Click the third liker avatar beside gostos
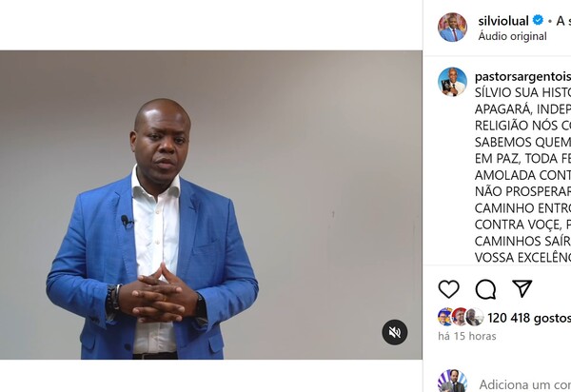The image size is (571, 392). (x=475, y=317)
